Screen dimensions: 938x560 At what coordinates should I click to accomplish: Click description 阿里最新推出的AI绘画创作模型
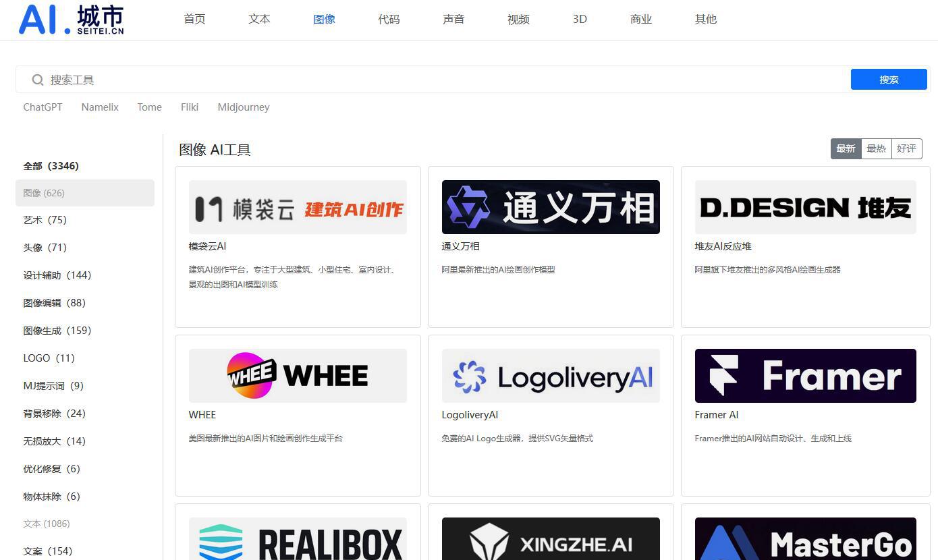(x=498, y=270)
